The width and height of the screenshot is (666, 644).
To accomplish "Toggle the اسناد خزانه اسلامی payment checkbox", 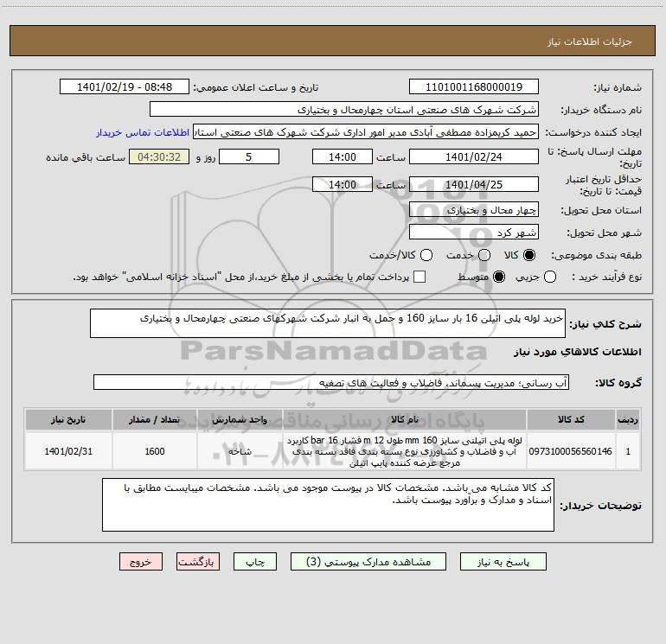I will (x=419, y=277).
